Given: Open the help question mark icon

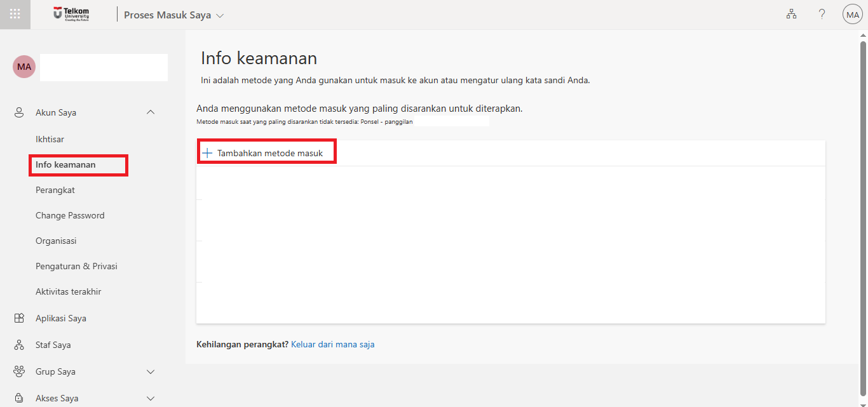Looking at the screenshot, I should [822, 13].
